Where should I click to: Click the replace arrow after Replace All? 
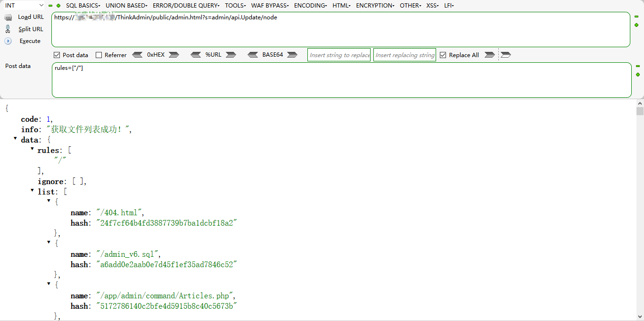(x=489, y=55)
